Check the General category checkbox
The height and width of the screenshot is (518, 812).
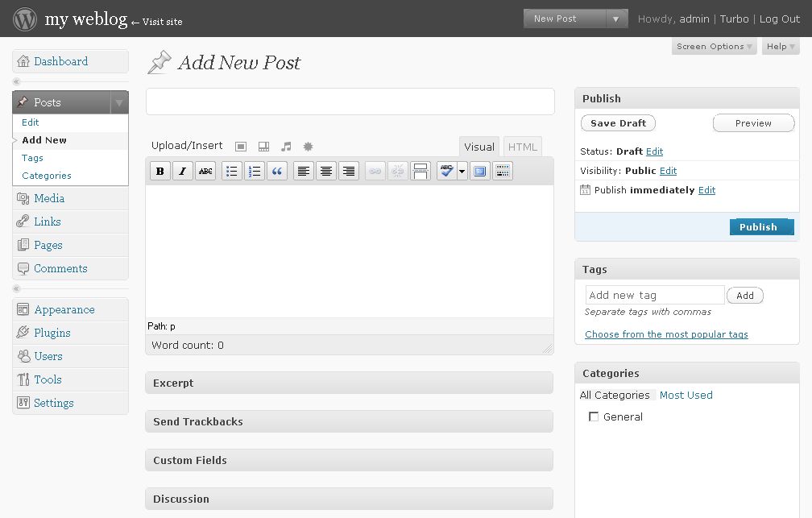point(594,416)
